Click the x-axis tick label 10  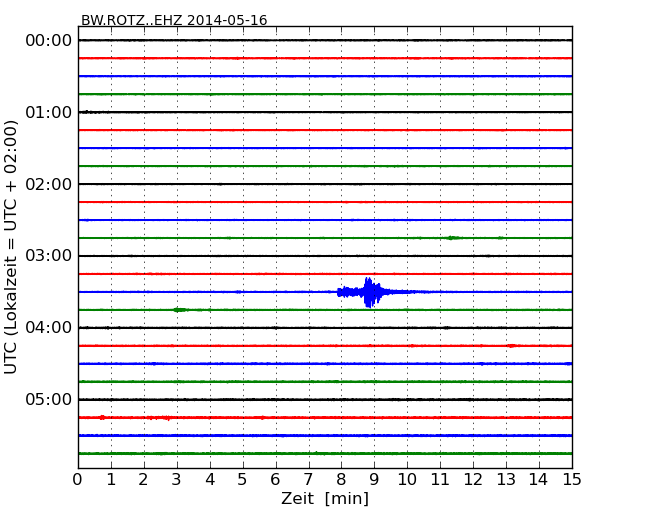(x=407, y=480)
